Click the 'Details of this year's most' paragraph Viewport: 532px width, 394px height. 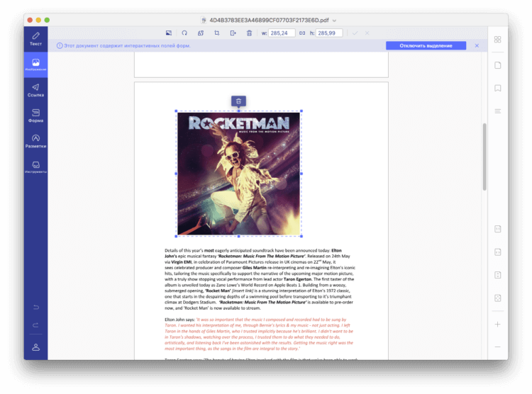pos(260,279)
